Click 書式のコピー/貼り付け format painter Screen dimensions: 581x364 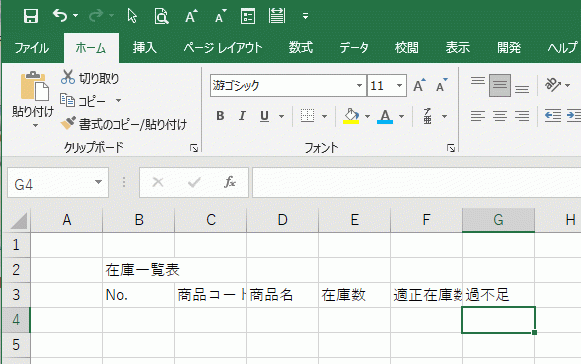(124, 124)
